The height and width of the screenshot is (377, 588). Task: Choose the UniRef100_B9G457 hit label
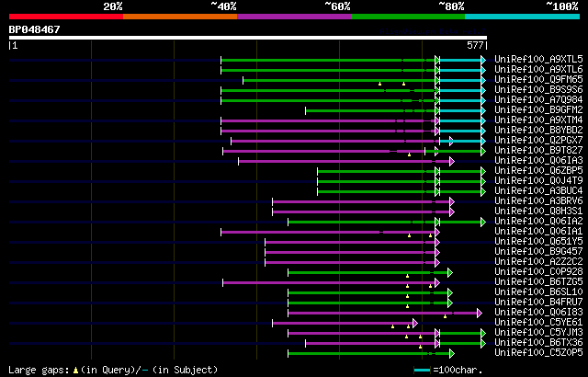click(x=538, y=252)
